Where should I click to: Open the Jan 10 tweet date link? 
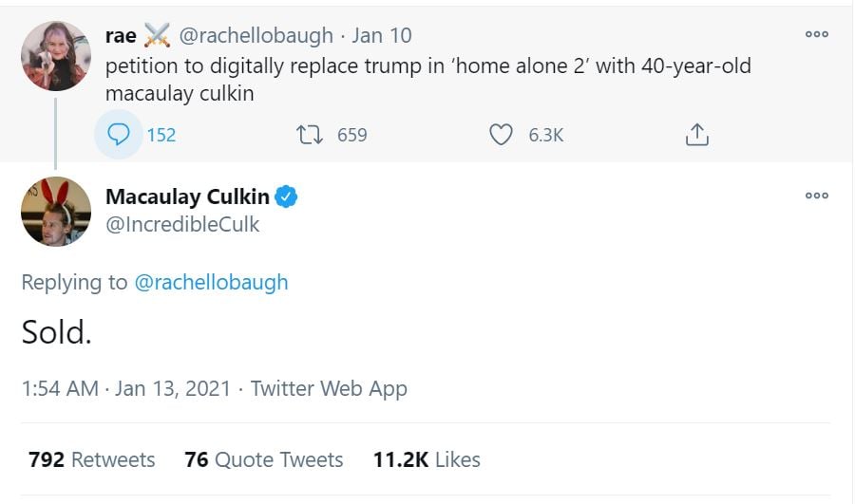click(x=382, y=36)
